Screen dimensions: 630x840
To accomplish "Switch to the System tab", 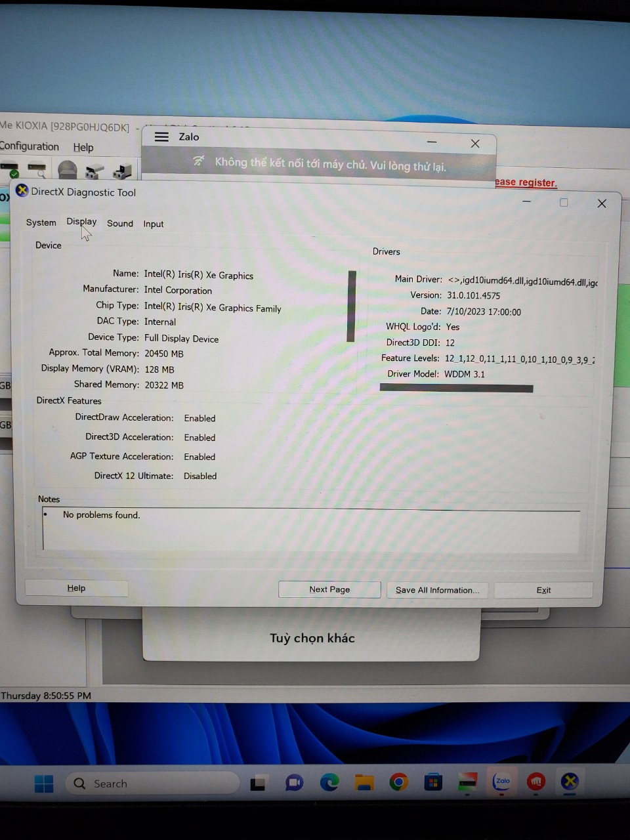I will [x=41, y=222].
